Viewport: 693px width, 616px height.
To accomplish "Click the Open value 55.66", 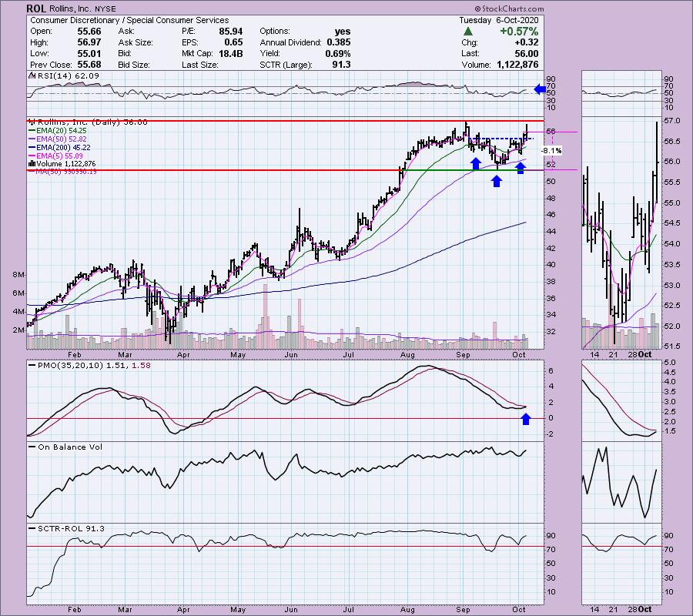I will (x=89, y=32).
